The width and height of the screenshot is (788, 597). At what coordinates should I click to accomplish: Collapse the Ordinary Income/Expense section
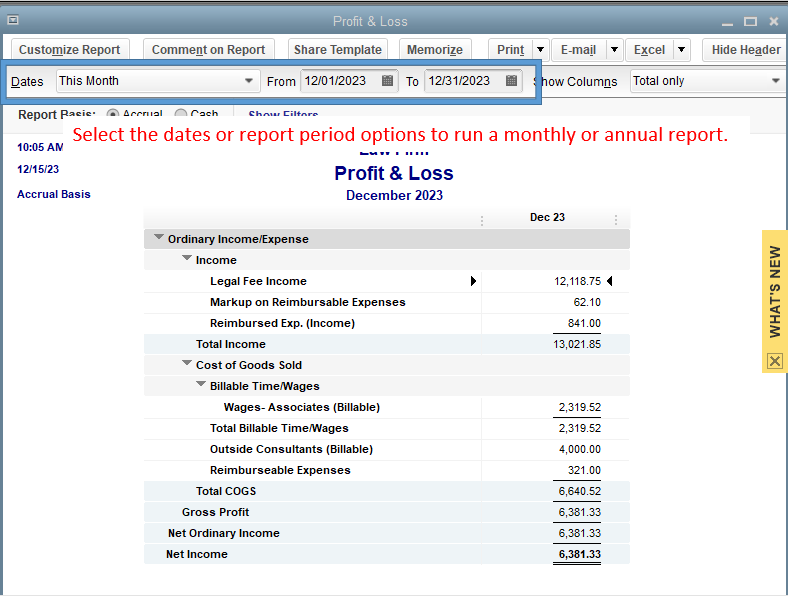tap(158, 239)
